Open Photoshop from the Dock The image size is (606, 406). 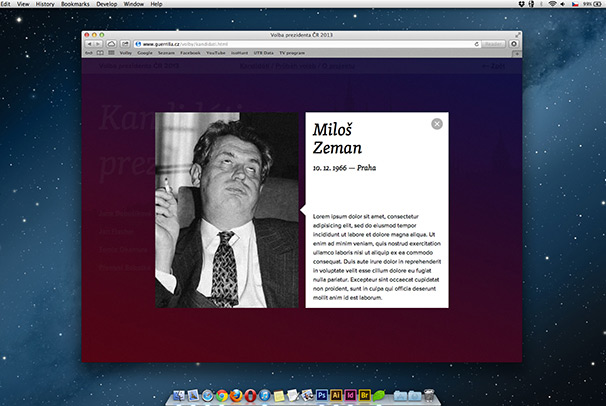322,395
